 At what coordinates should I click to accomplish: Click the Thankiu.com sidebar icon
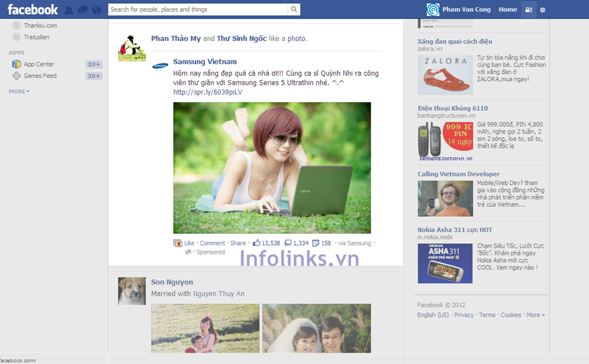pos(16,25)
